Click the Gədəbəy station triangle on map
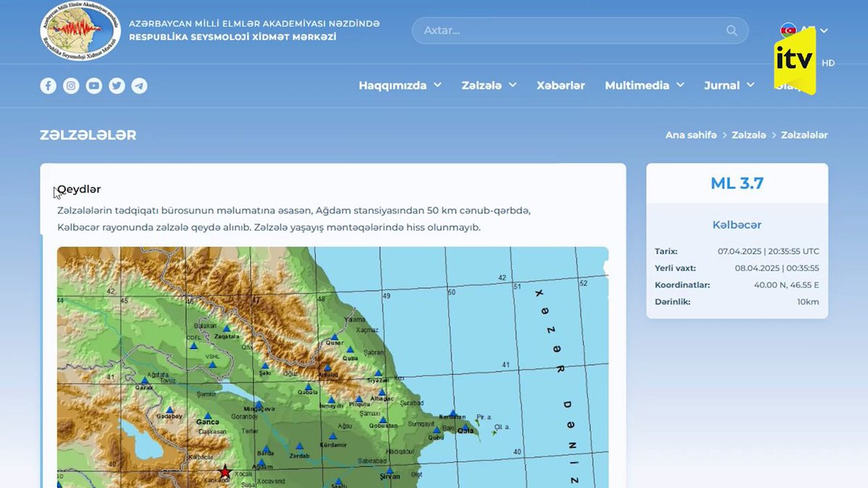 (x=170, y=409)
